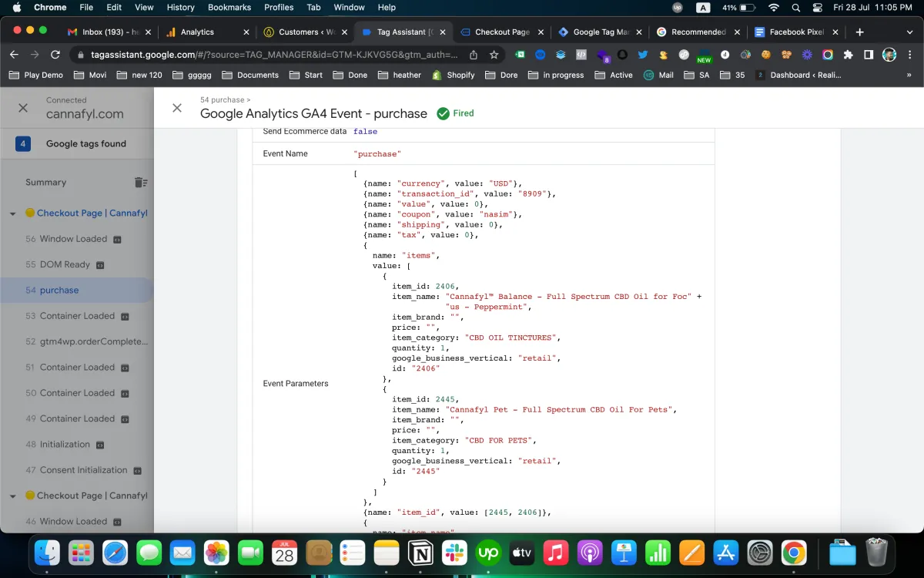Open Finder from the Dock
This screenshot has height=578, width=924.
48,552
